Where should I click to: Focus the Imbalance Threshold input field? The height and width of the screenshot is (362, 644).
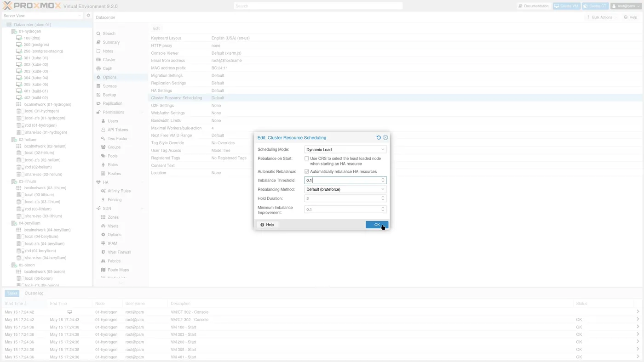click(342, 180)
